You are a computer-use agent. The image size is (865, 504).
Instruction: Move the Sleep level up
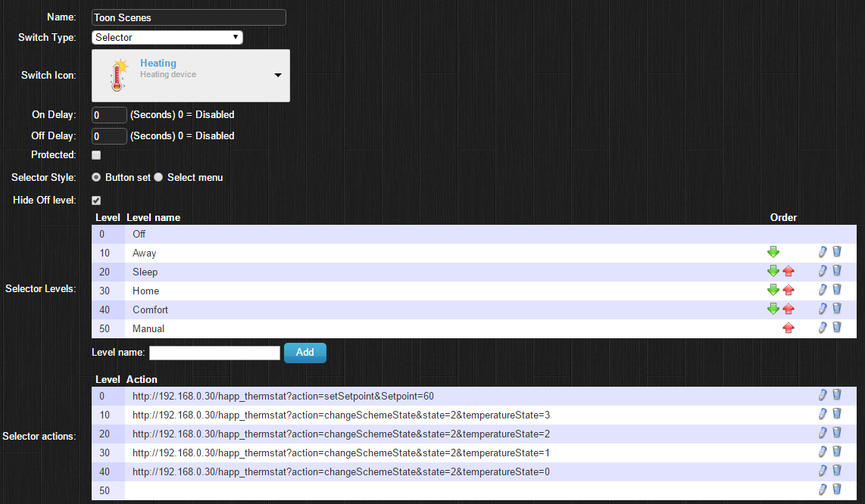[x=788, y=271]
